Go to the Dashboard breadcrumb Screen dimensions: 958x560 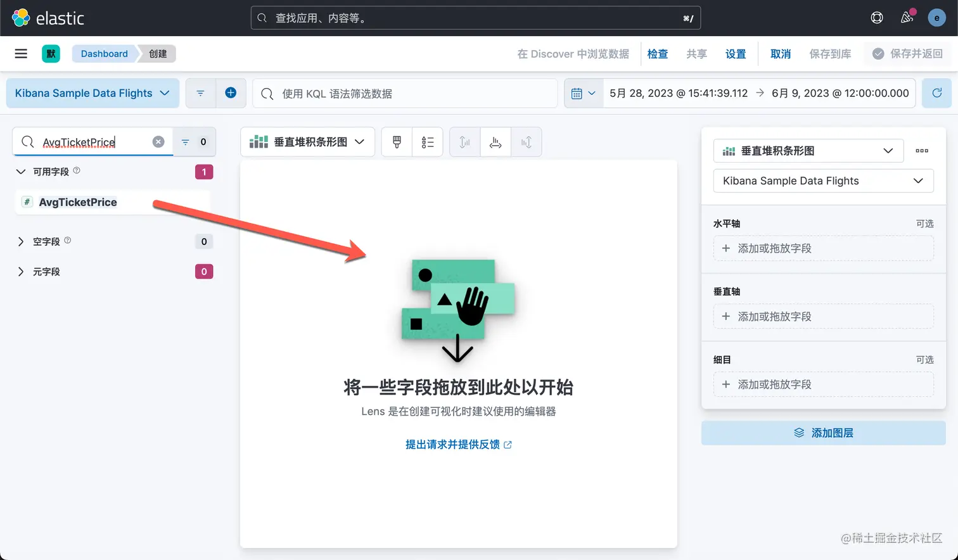click(104, 54)
